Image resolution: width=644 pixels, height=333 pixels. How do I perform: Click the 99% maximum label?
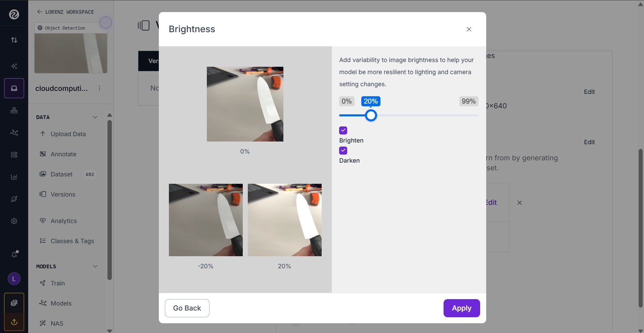(469, 101)
